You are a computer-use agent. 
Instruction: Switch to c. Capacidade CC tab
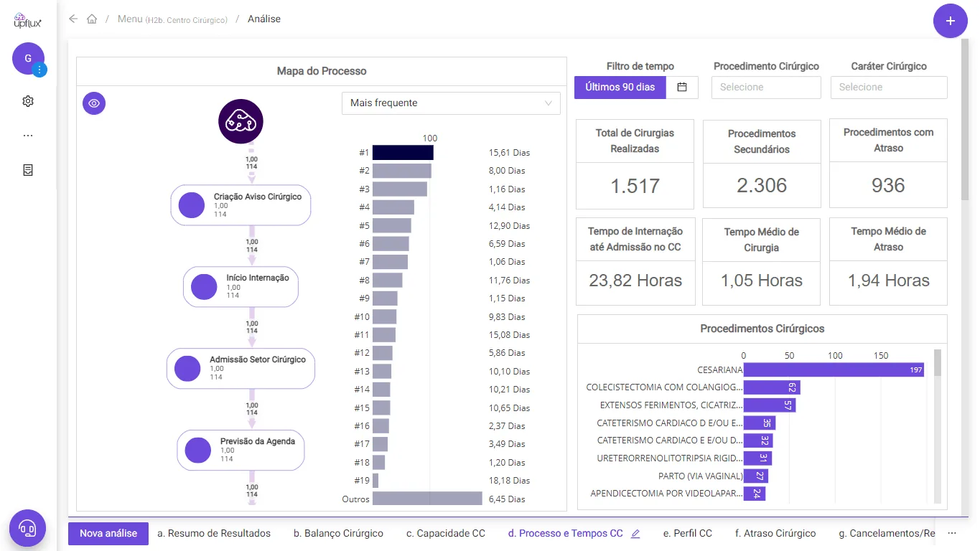[446, 534]
